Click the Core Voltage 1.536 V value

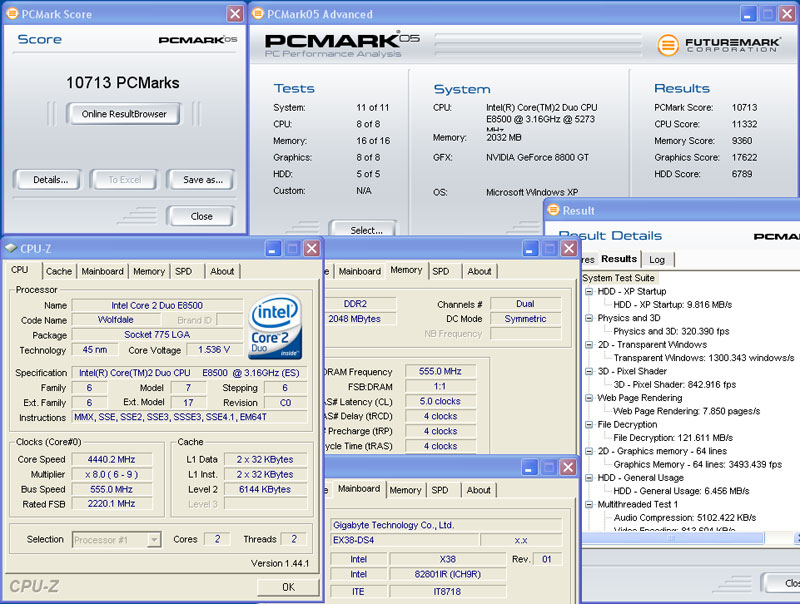(214, 350)
